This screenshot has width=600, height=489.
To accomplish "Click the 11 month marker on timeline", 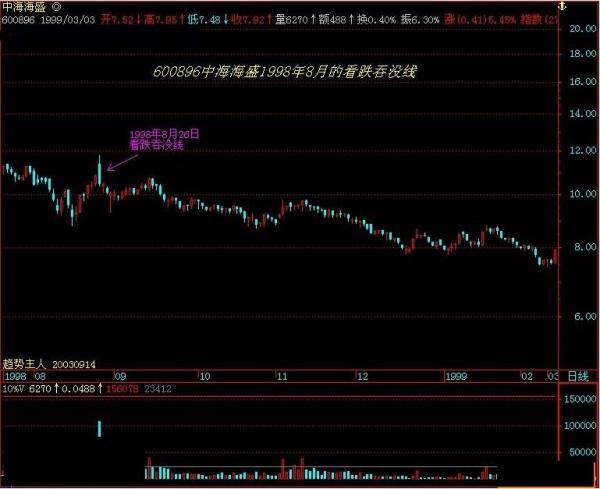I will point(282,377).
